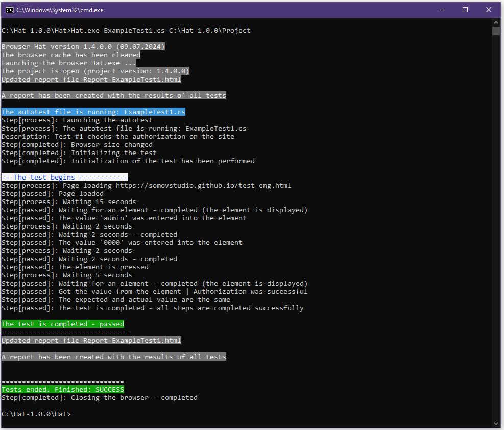Screen dimensions: 504x430
Task: Click 'Description: Test #1 checks the authorization' line
Action: click(x=118, y=137)
